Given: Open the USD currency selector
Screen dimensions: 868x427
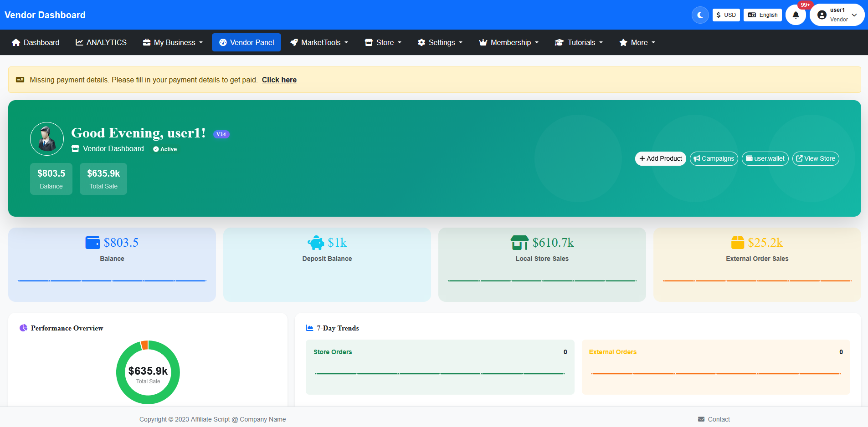Looking at the screenshot, I should pos(726,15).
